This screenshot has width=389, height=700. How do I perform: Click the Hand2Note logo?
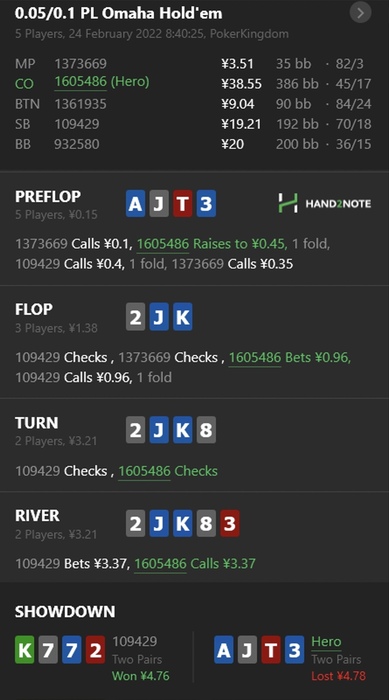click(324, 203)
